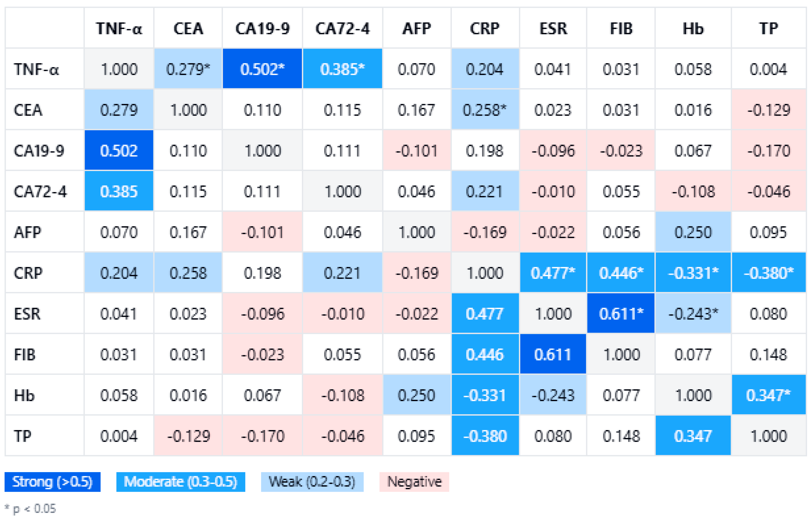Image resolution: width=812 pixels, height=520 pixels.
Task: Click the TP column header
Action: [769, 28]
